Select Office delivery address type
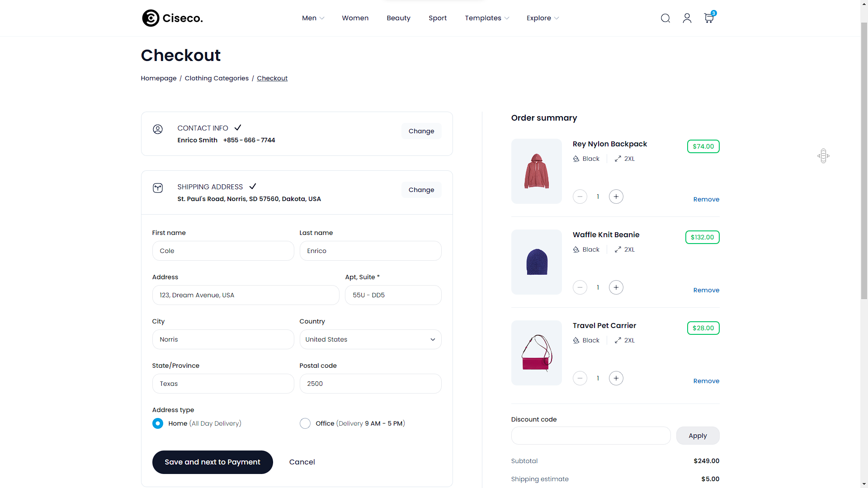The height and width of the screenshot is (488, 868). click(305, 423)
